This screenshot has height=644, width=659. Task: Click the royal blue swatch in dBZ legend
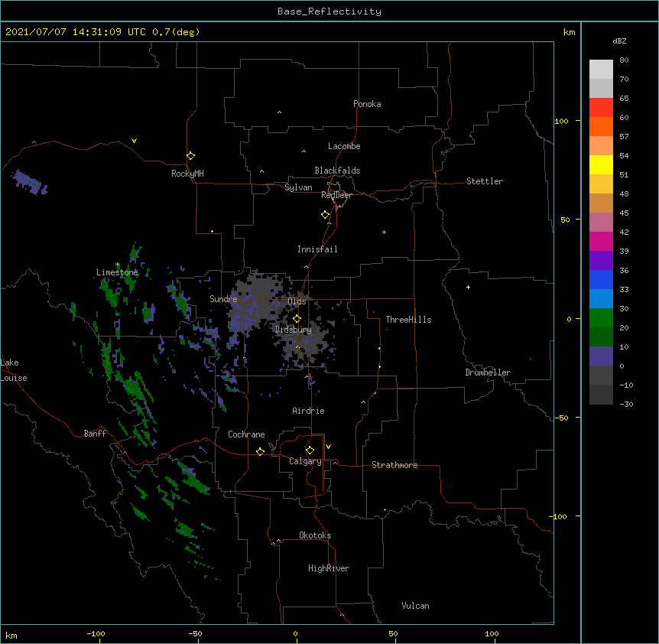(x=601, y=279)
